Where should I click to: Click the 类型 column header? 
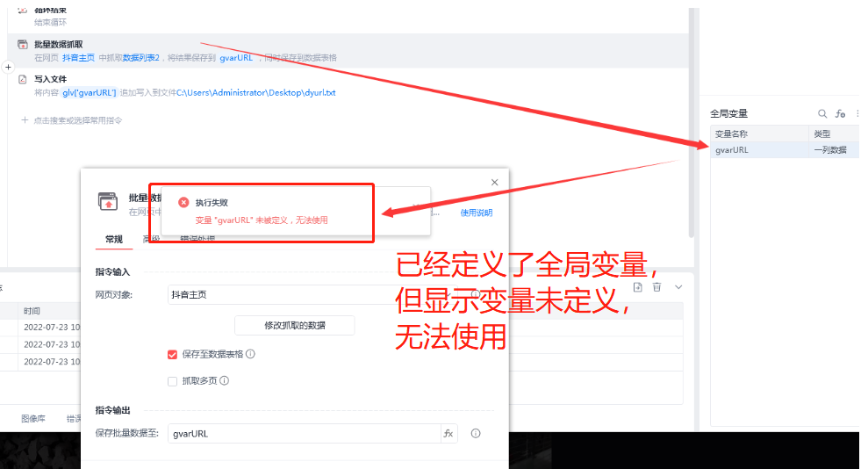pyautogui.click(x=822, y=133)
